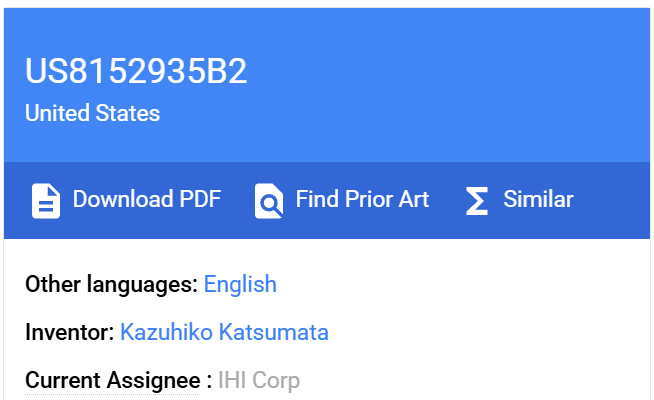The width and height of the screenshot is (654, 400).
Task: Open the English language link
Action: click(240, 284)
